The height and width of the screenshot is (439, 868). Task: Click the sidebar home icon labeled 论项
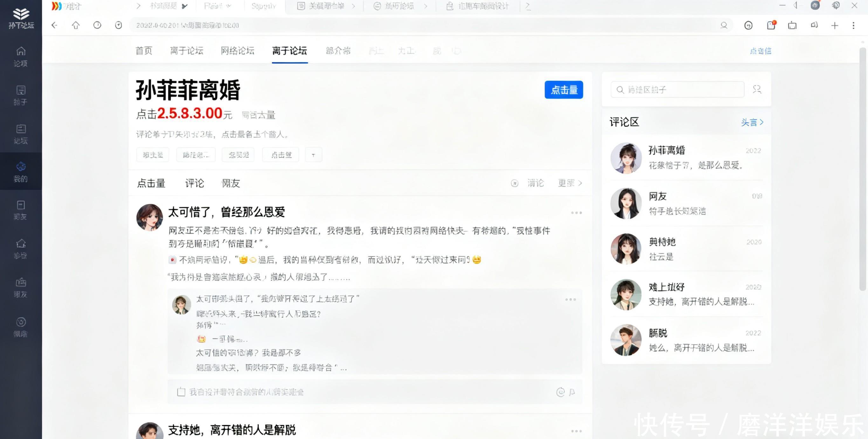click(21, 57)
